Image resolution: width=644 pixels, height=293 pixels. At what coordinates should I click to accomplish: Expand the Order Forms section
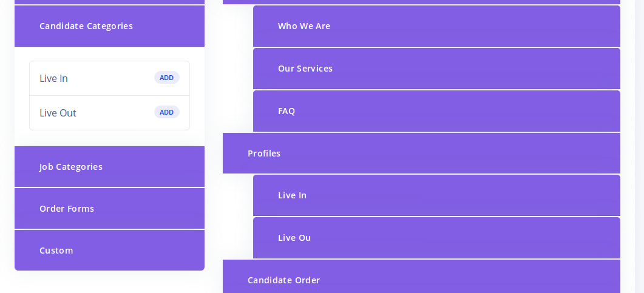(x=109, y=209)
